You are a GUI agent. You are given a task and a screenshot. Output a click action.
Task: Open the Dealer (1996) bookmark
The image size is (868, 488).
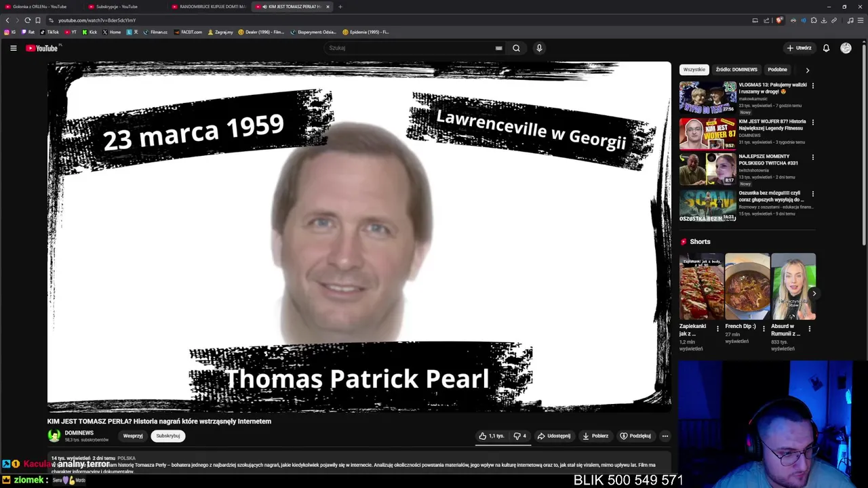click(x=261, y=32)
